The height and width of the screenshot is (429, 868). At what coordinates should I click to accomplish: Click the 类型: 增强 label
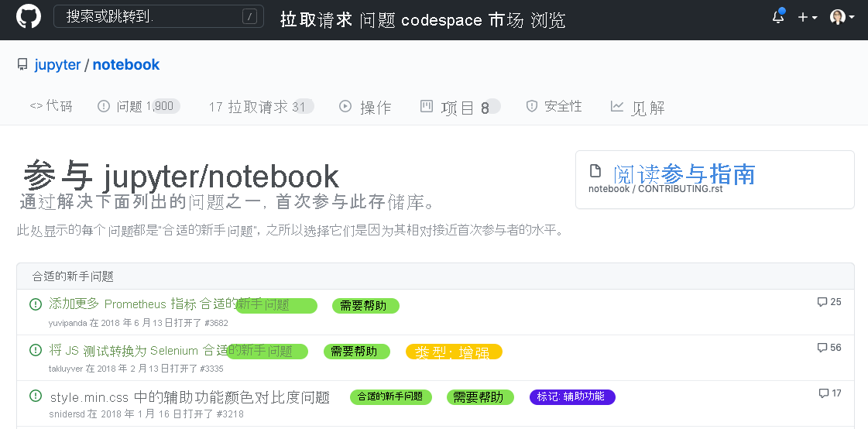pos(454,352)
